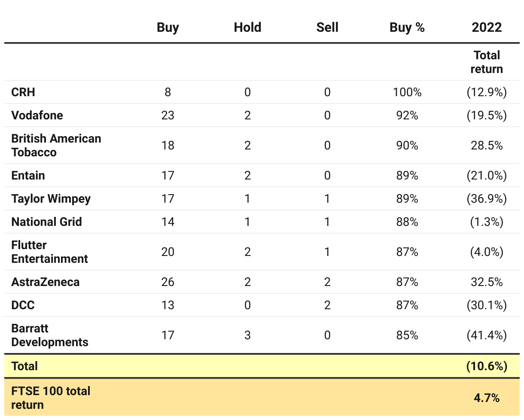This screenshot has height=420, width=524.
Task: Click AstraZeneca's 32.5% total return value
Action: [x=486, y=282]
